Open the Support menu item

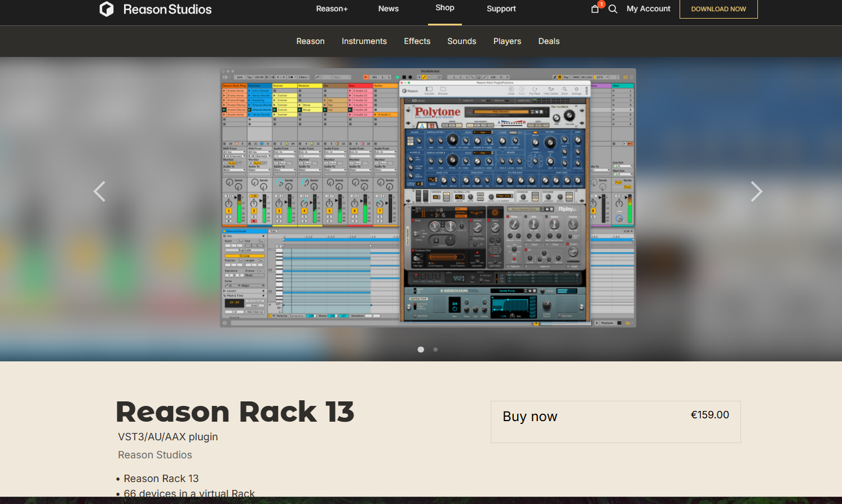pyautogui.click(x=501, y=8)
